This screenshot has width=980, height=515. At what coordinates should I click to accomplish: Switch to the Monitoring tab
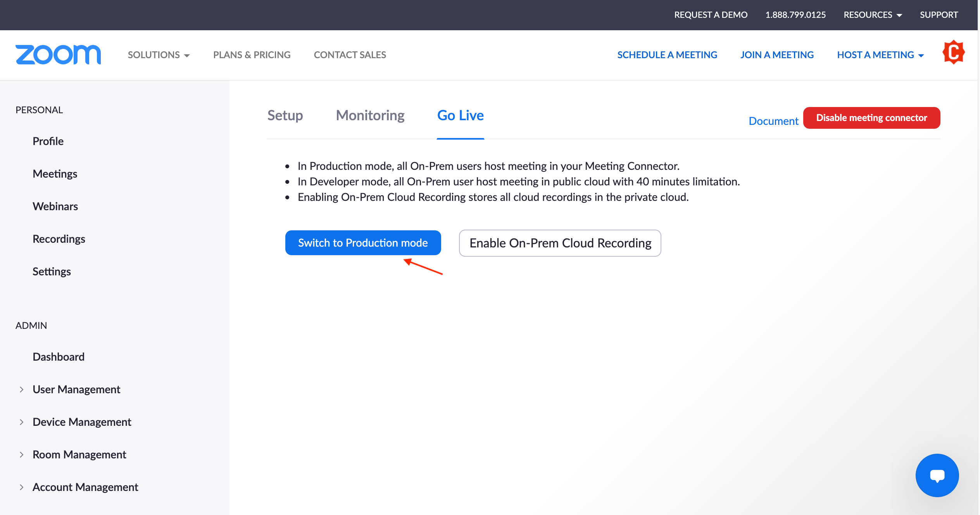point(370,116)
